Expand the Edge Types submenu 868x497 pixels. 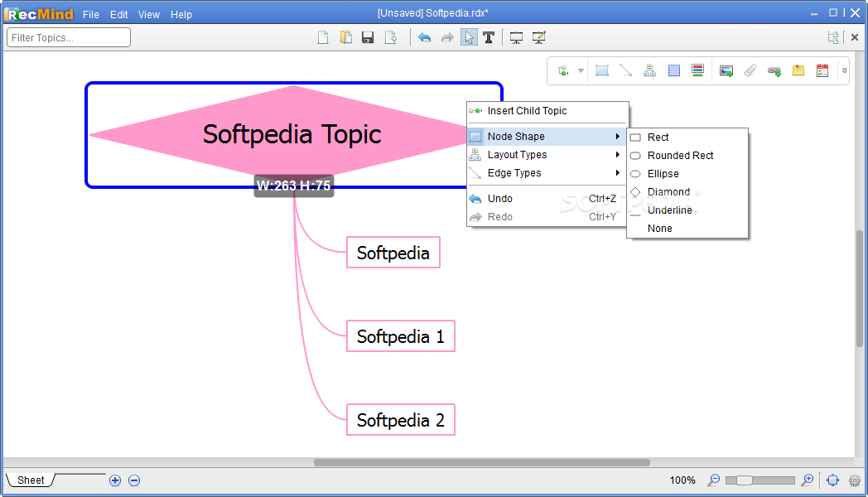547,172
